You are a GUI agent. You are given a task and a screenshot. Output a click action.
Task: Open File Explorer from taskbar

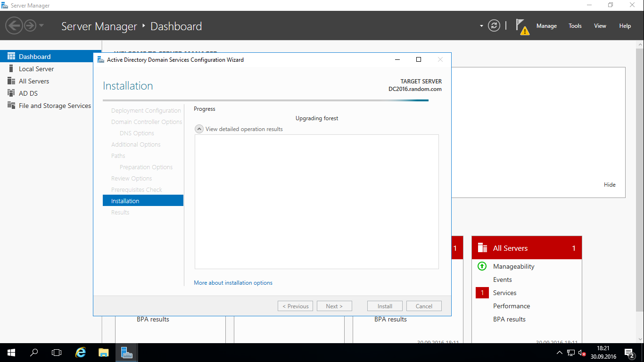tap(104, 353)
